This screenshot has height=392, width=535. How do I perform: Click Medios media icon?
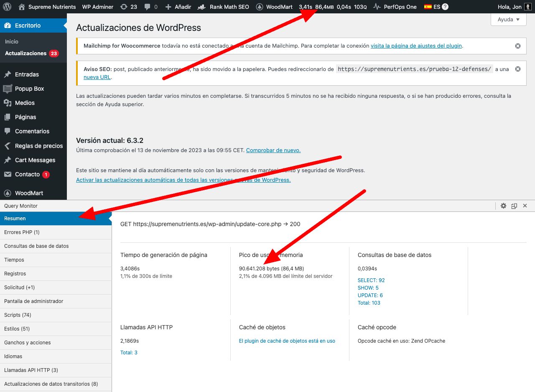pyautogui.click(x=8, y=103)
